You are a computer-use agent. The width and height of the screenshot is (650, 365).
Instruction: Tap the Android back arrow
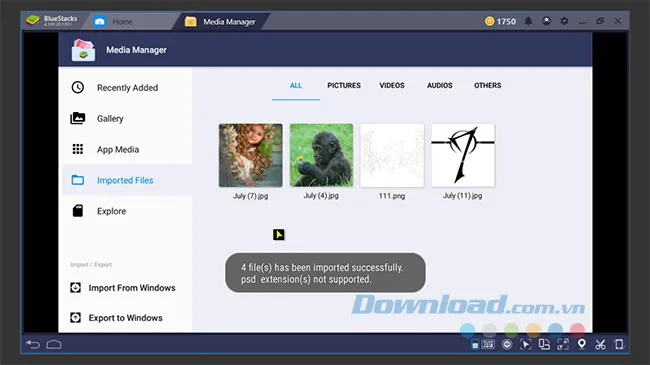tap(33, 344)
